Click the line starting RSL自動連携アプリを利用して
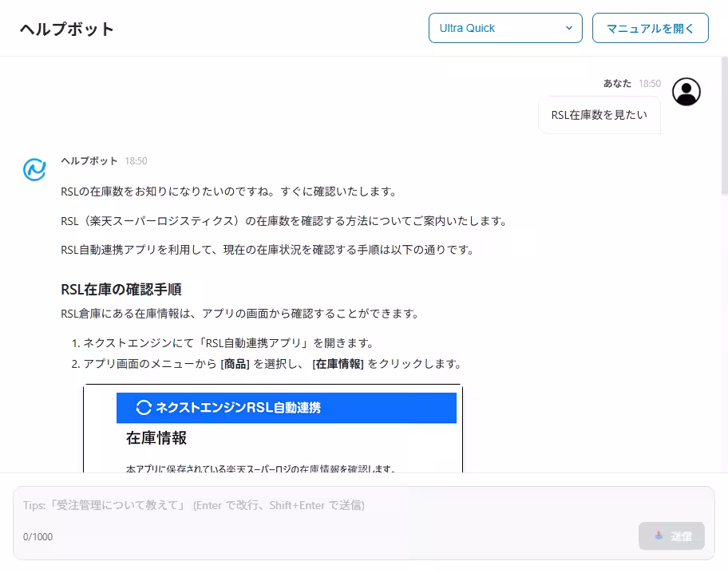 [x=267, y=250]
